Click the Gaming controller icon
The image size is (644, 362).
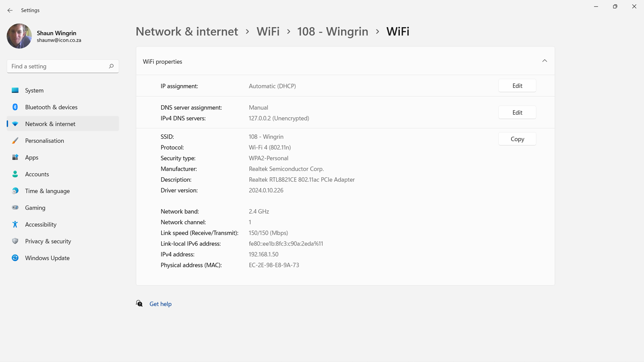click(15, 208)
